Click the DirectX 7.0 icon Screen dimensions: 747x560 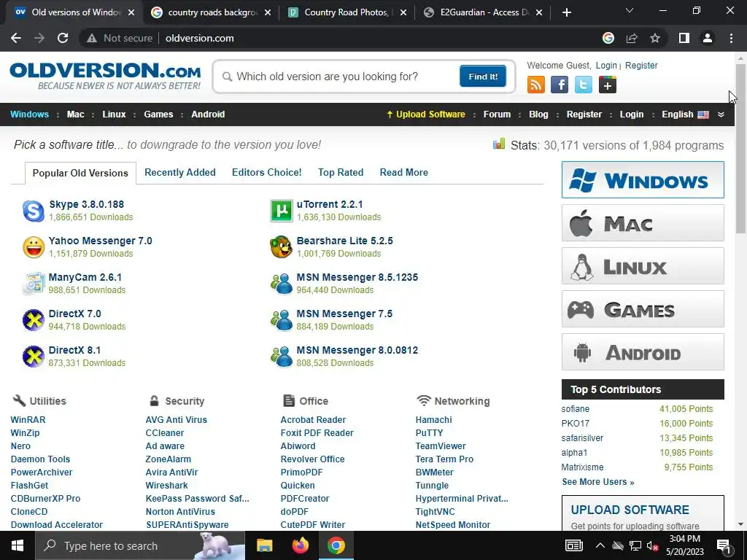click(34, 320)
